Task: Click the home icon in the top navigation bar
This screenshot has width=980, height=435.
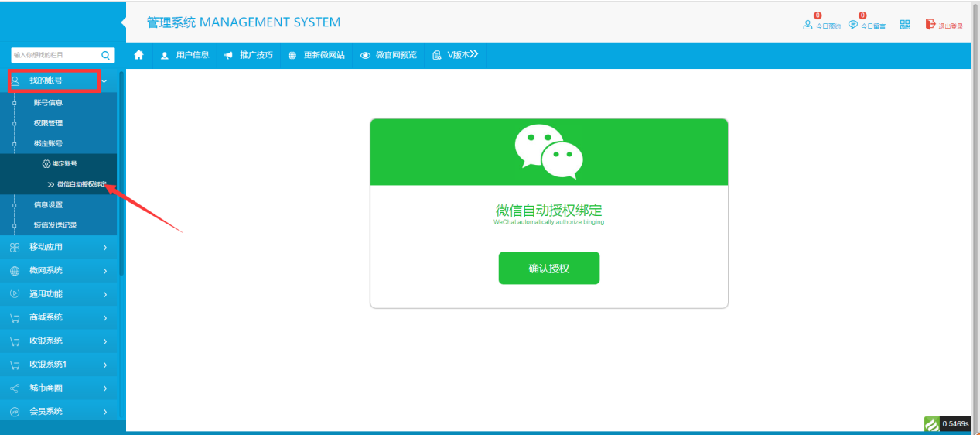Action: tap(139, 55)
